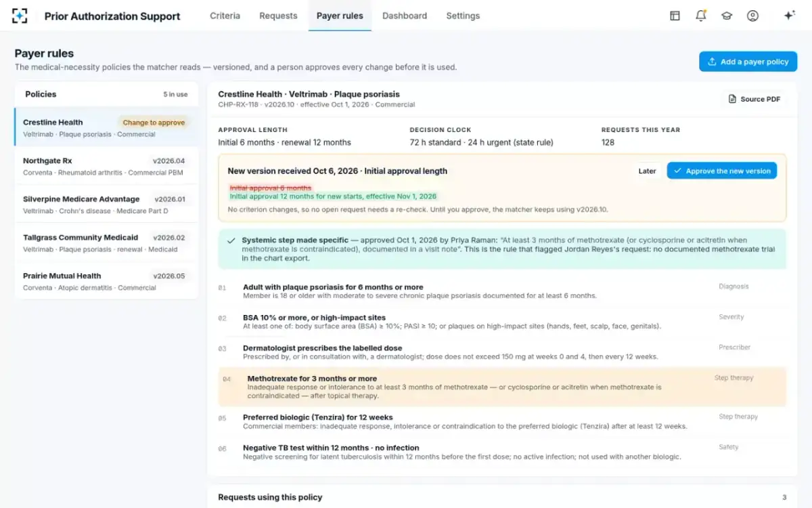Click the CHP-RX-118 policy identifier line

click(x=316, y=105)
